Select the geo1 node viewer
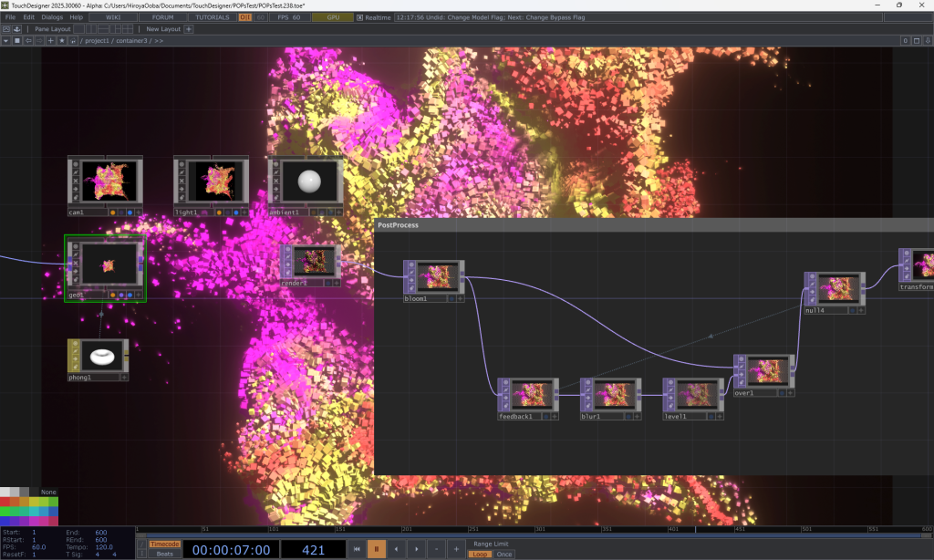The height and width of the screenshot is (560, 934). click(x=109, y=265)
